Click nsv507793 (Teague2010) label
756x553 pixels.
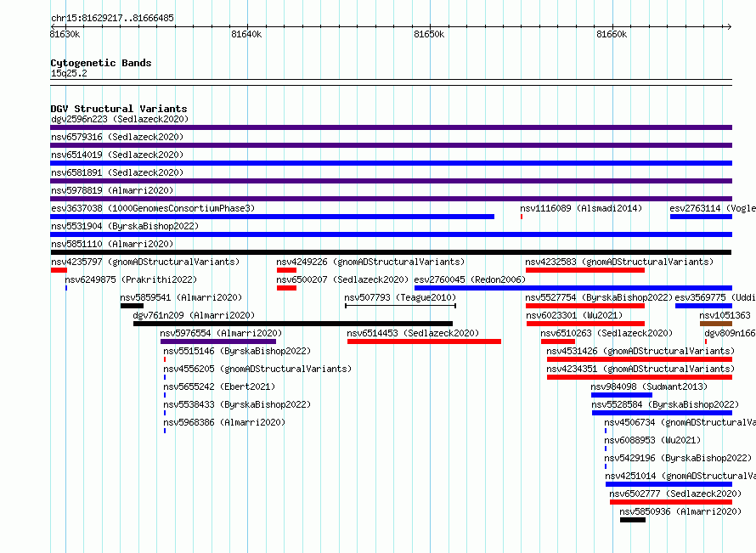400,297
